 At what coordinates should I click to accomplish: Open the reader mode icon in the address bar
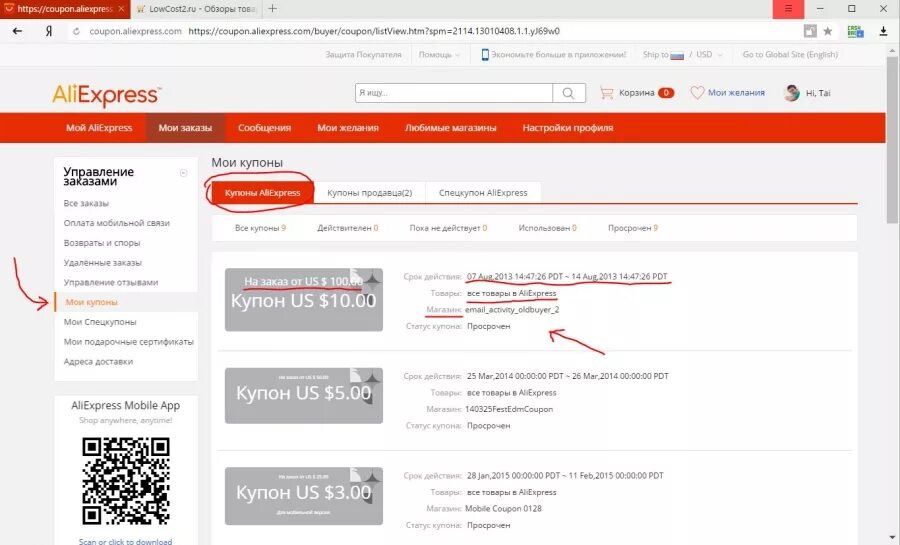tap(810, 31)
